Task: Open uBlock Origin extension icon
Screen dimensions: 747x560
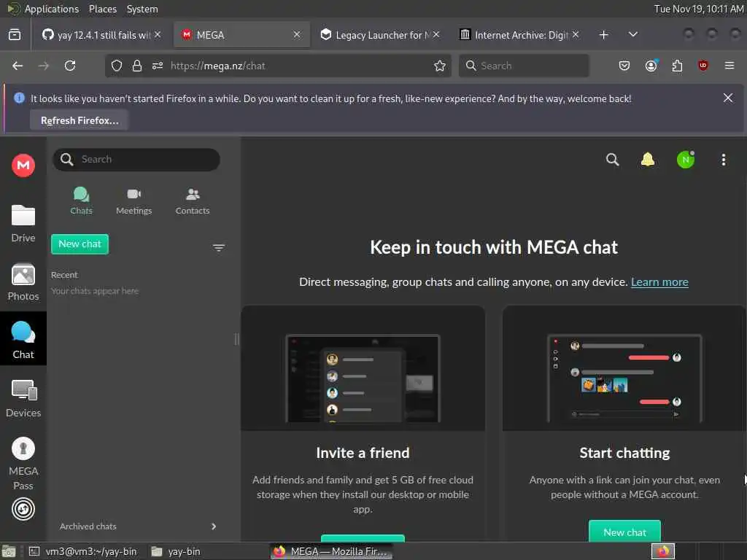Action: pyautogui.click(x=703, y=66)
